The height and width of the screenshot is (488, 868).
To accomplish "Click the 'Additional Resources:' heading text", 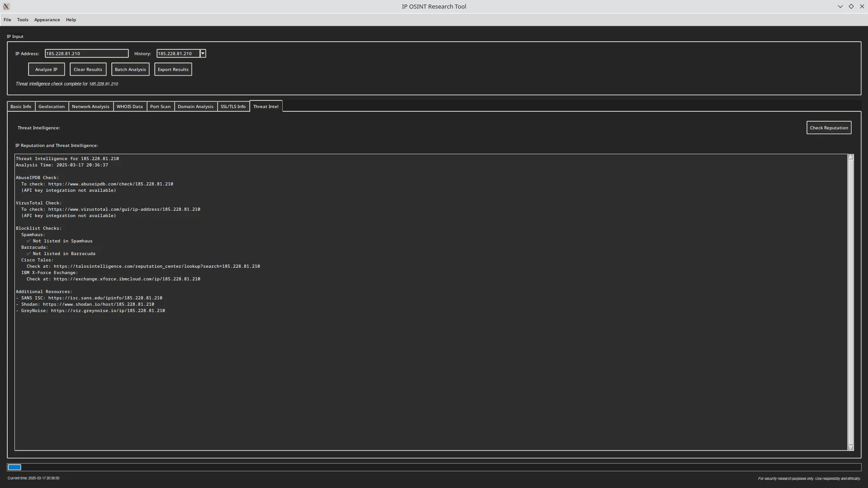I will 44,292.
